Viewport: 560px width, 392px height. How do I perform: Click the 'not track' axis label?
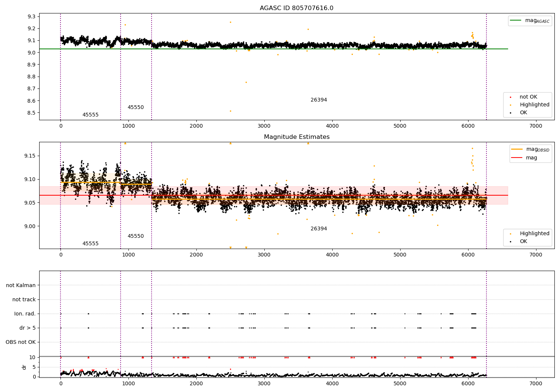24,299
